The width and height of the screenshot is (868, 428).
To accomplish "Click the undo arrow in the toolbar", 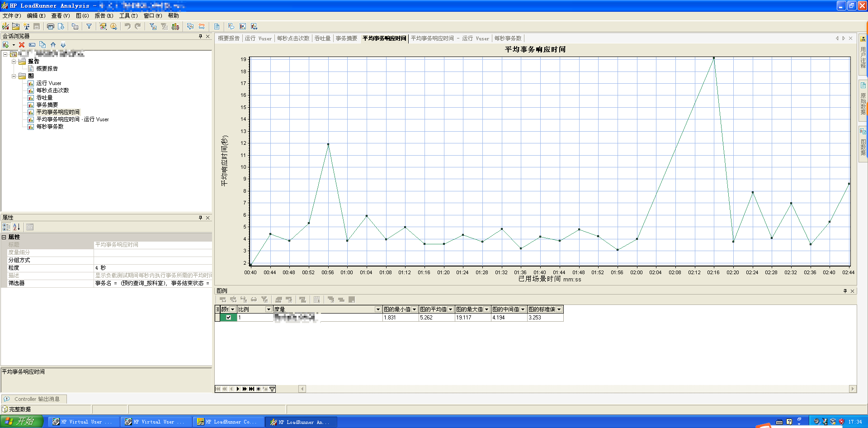I will tap(127, 27).
